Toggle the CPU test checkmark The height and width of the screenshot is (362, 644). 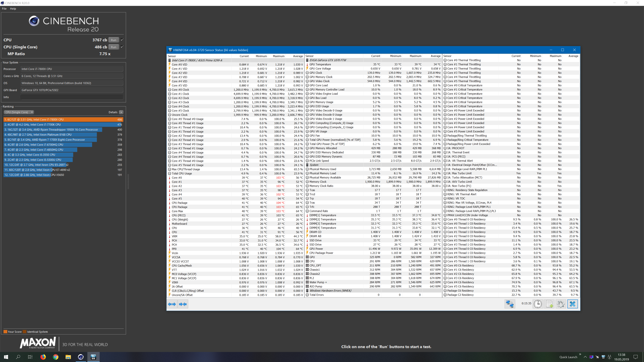click(122, 40)
